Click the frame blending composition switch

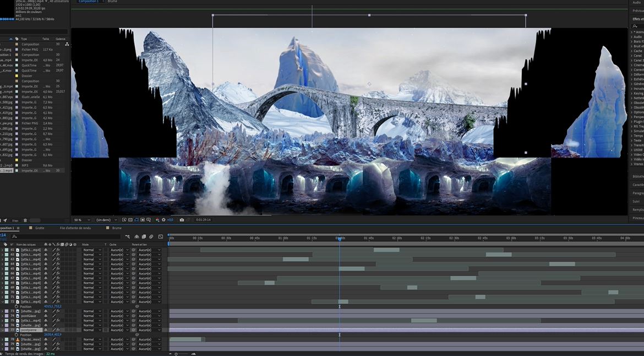(144, 236)
